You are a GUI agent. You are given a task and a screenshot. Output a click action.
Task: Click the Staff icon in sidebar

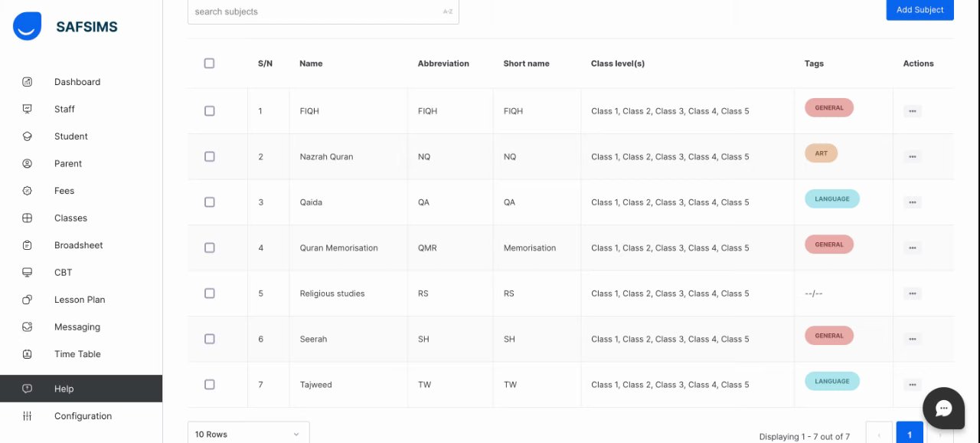28,109
